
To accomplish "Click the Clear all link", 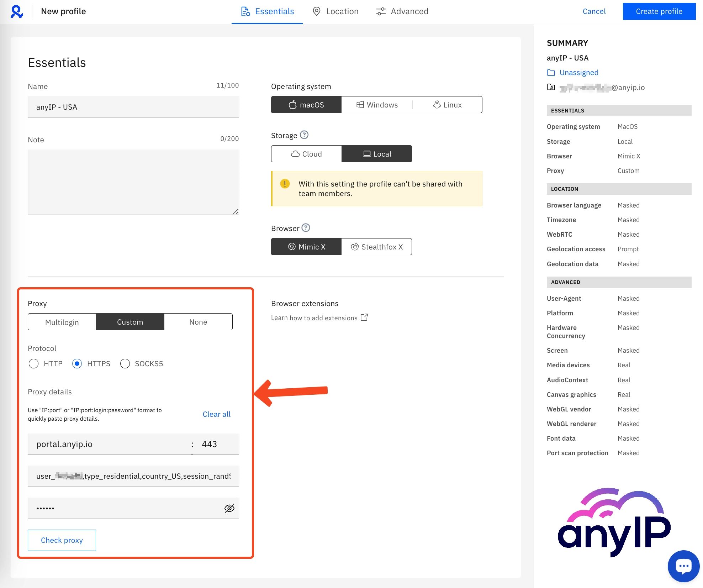I will coord(216,414).
